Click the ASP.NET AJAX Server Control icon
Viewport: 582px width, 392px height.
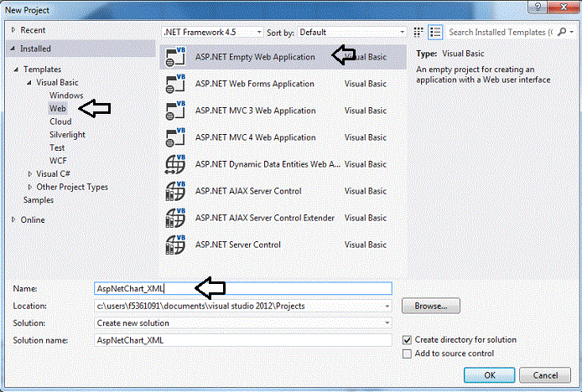[175, 191]
